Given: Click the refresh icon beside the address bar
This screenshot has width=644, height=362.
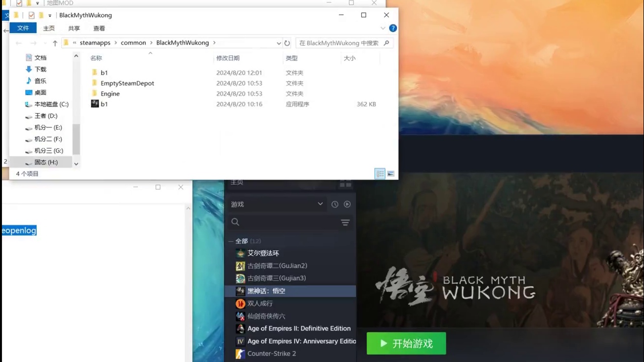Looking at the screenshot, I should (287, 43).
